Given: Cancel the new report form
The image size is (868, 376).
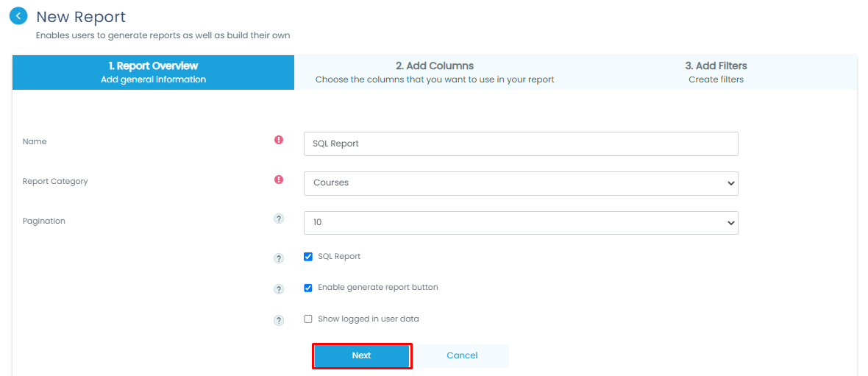Looking at the screenshot, I should (x=462, y=356).
